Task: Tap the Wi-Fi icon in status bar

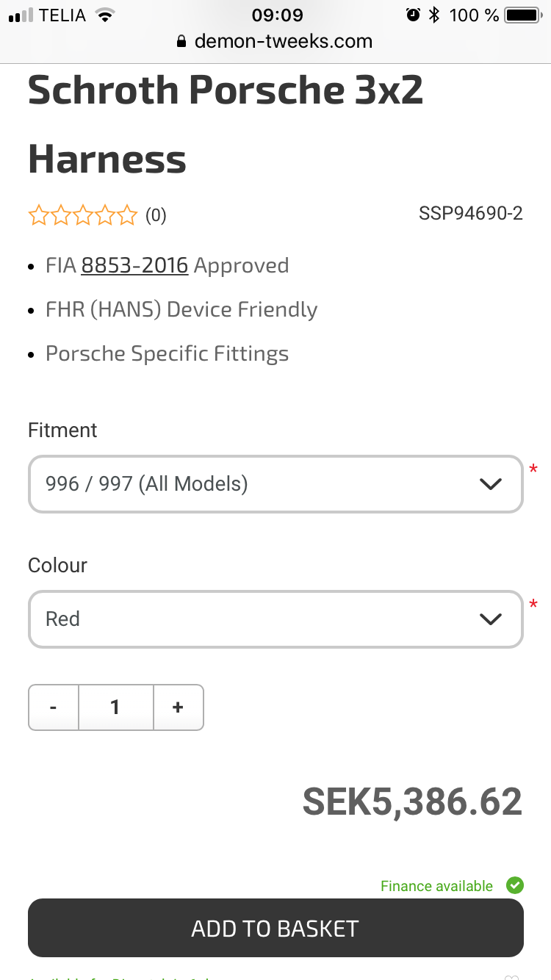Action: click(107, 15)
